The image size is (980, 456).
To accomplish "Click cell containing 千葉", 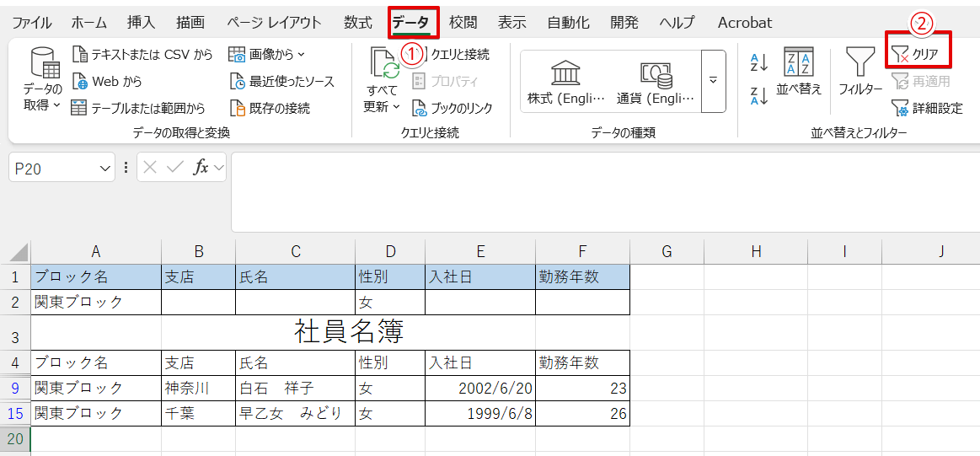I will click(x=199, y=414).
